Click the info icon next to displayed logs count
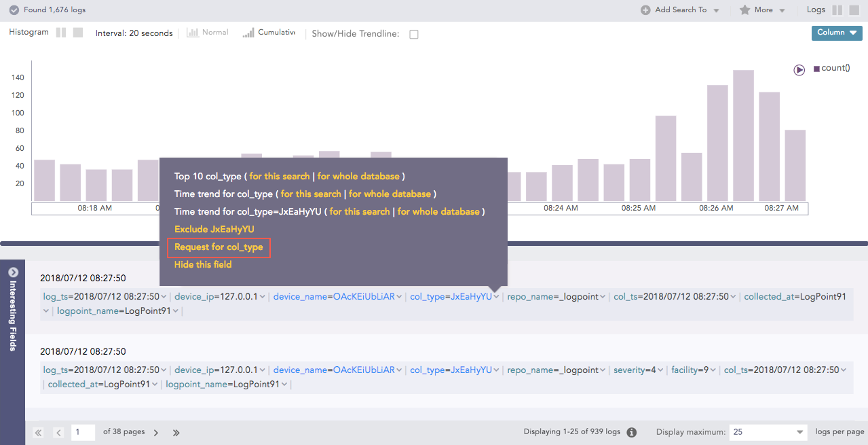This screenshot has height=445, width=868. click(x=631, y=432)
